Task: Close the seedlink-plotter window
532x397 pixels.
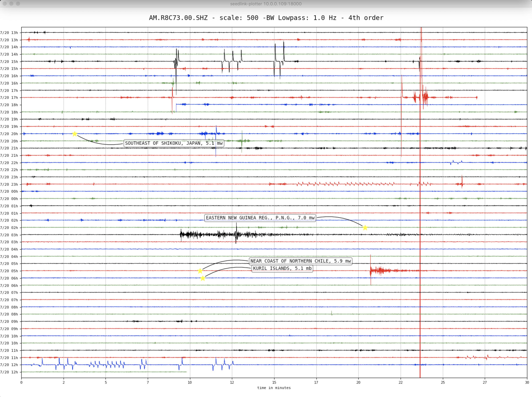Action: point(4,4)
